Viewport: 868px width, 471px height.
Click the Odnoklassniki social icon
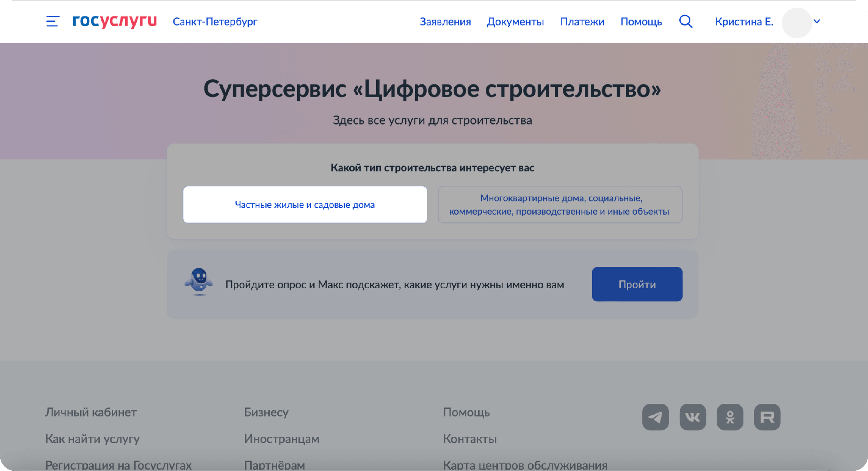(730, 417)
